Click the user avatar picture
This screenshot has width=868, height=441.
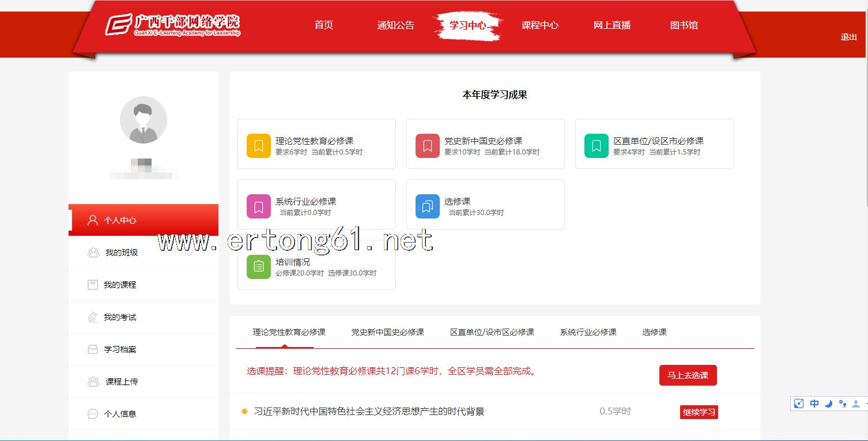coord(143,120)
